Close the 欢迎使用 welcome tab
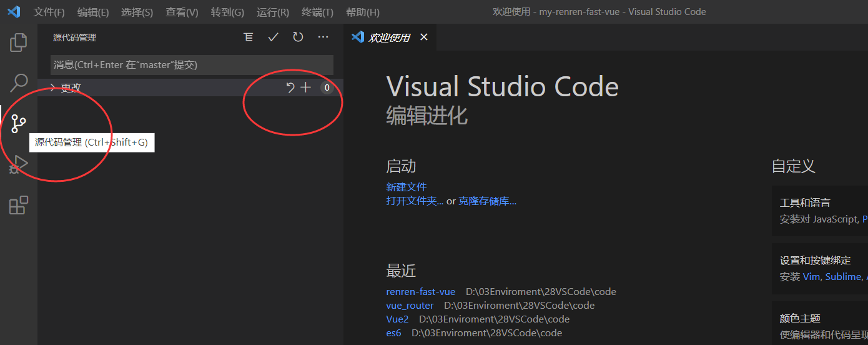The image size is (868, 345). (x=424, y=37)
